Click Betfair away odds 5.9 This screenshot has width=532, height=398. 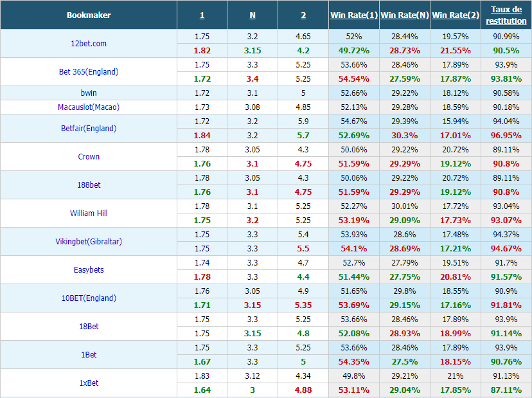[x=303, y=122]
